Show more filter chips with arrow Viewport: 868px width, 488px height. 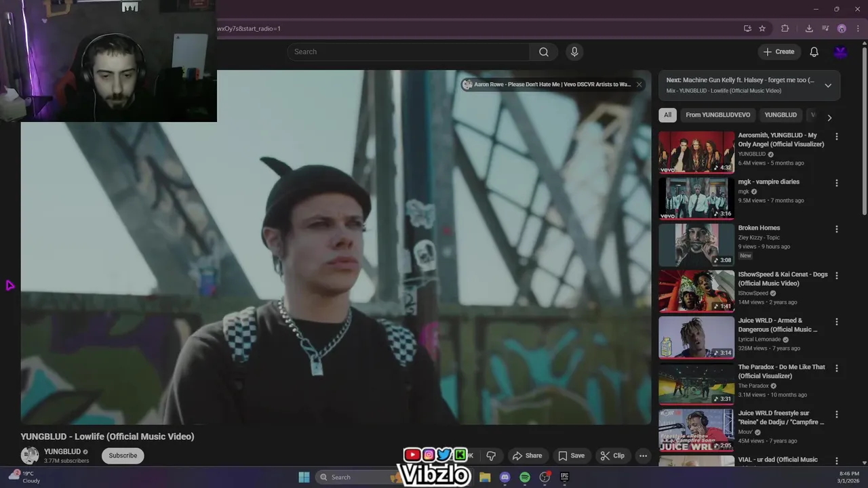pyautogui.click(x=829, y=117)
